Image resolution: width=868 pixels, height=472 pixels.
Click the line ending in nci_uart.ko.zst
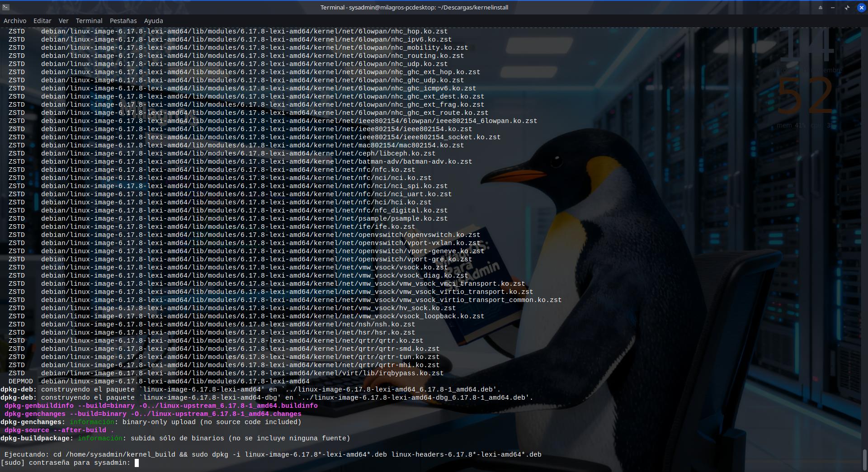tap(230, 194)
